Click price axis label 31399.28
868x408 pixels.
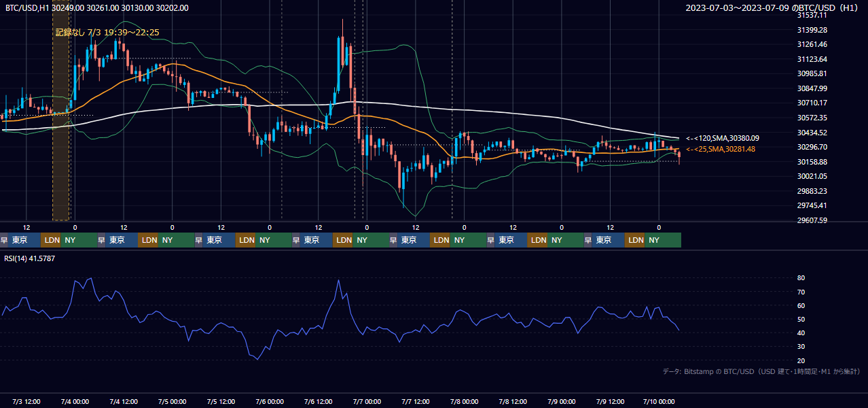click(x=812, y=30)
